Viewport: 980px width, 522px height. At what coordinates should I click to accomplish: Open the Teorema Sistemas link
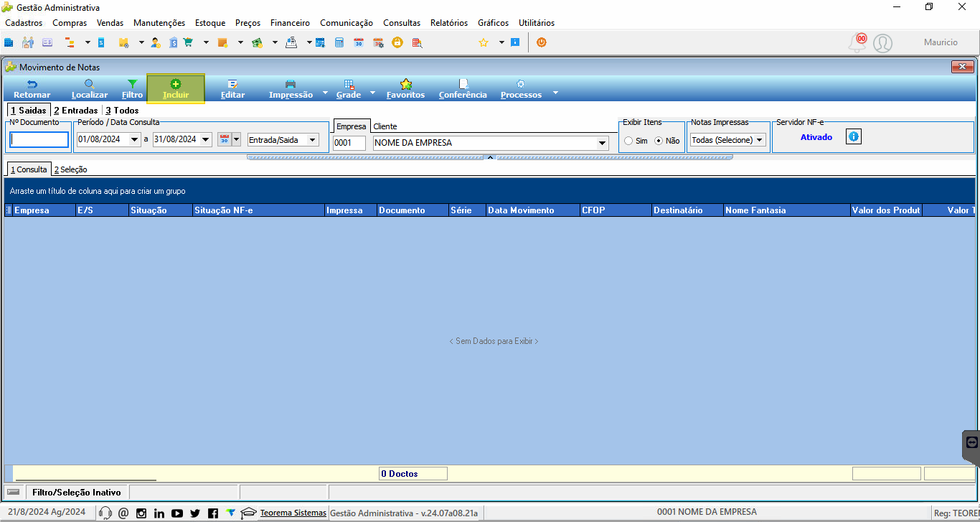[x=293, y=513]
